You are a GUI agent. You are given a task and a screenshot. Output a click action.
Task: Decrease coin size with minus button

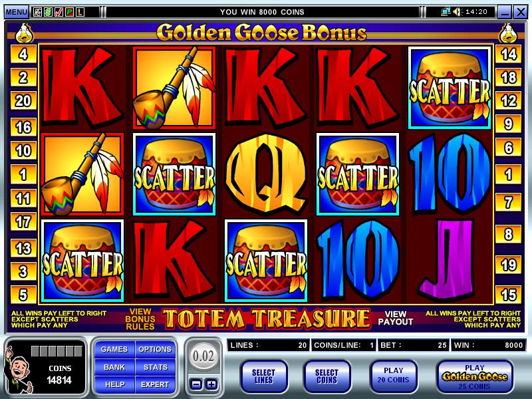pyautogui.click(x=196, y=384)
